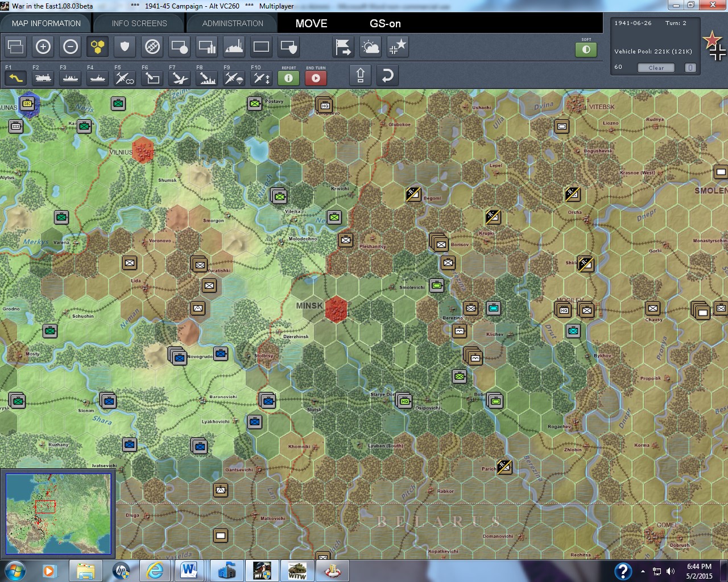Image resolution: width=728 pixels, height=582 pixels.
Task: Toggle the rectangle-with-bar-chart overlay
Action: [x=207, y=47]
